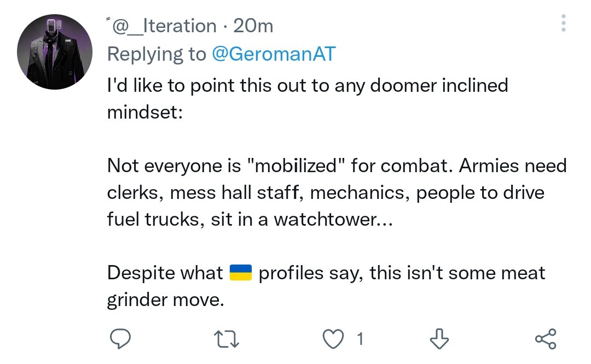The image size is (591, 364).
Task: Retweet the post using the arrows icon
Action: [225, 339]
